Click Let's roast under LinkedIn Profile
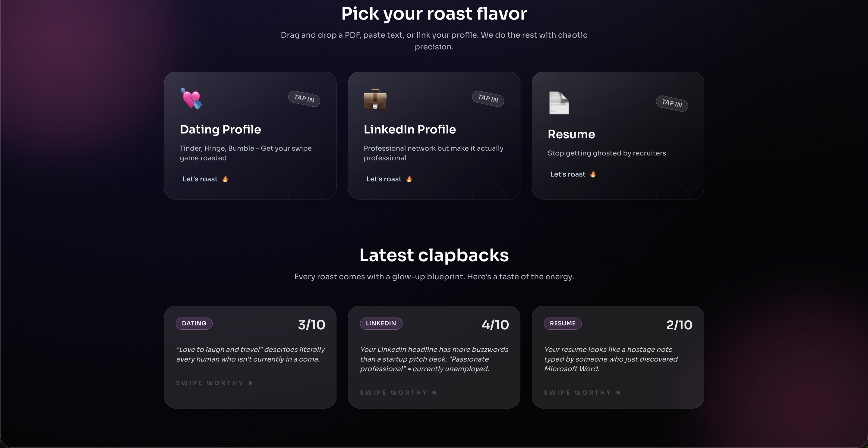 [x=384, y=179]
